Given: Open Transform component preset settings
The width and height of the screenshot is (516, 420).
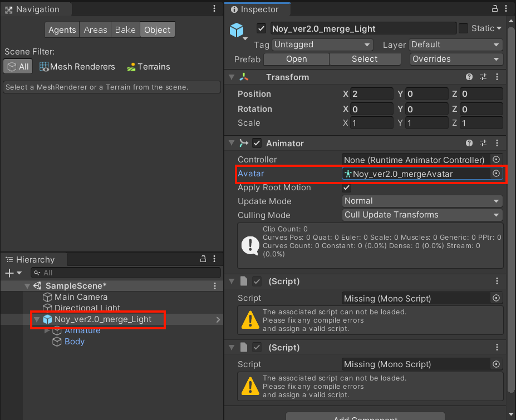Looking at the screenshot, I should 483,77.
